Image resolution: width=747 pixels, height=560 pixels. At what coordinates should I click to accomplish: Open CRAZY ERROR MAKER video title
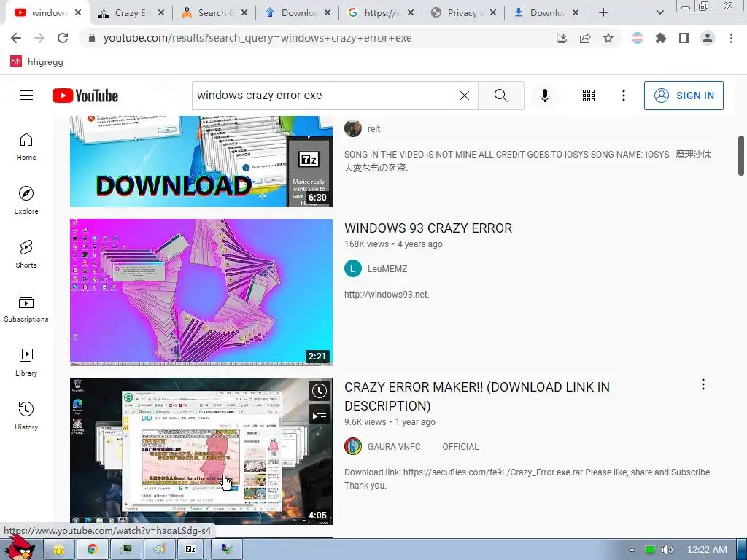click(477, 396)
